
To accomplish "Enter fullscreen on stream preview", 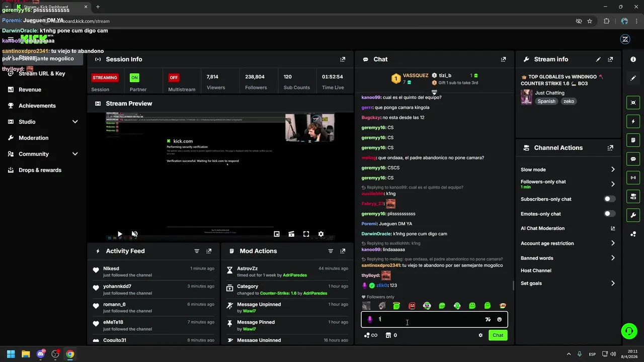I will [306, 234].
